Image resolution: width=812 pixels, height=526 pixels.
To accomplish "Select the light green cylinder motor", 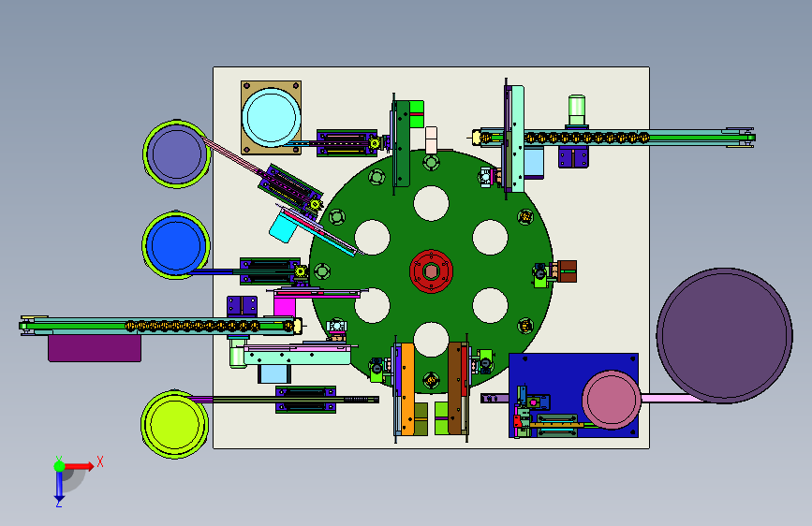I will point(576,110).
